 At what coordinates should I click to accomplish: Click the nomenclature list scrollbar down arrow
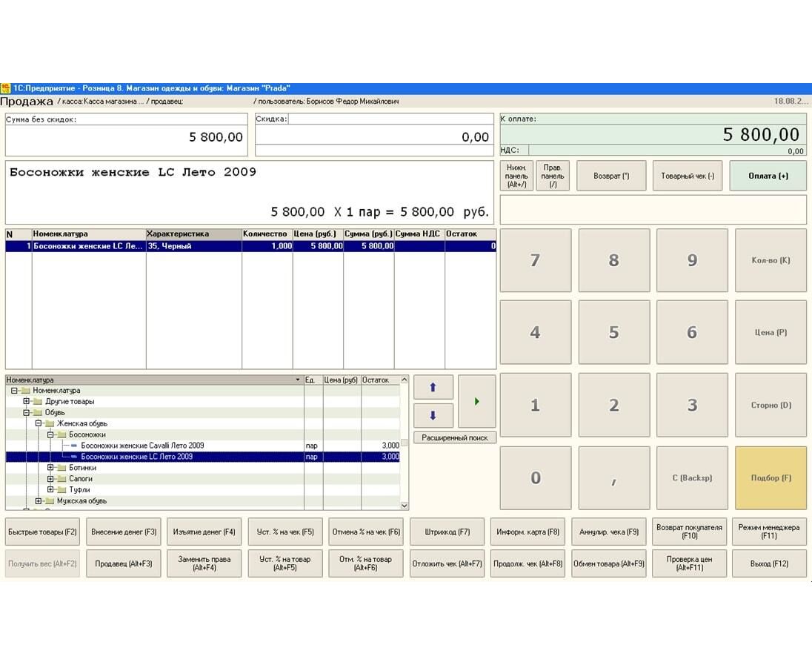[x=405, y=506]
